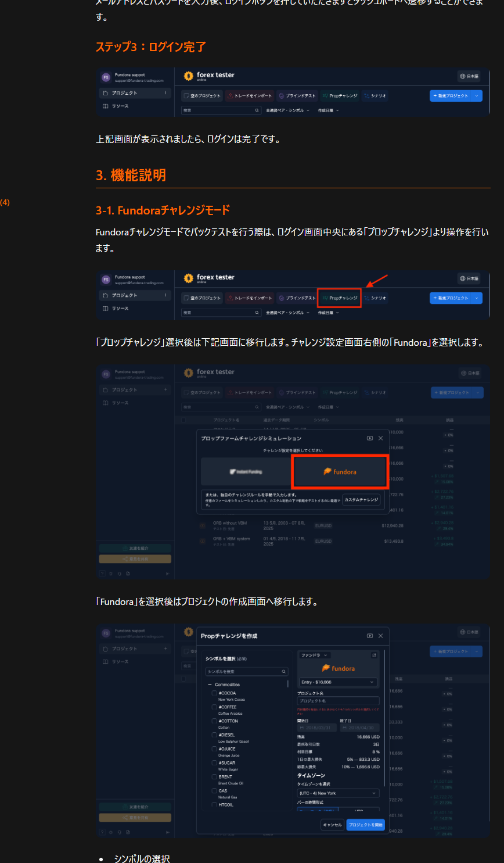Tick the GAS symbol checkbox

coord(214,791)
